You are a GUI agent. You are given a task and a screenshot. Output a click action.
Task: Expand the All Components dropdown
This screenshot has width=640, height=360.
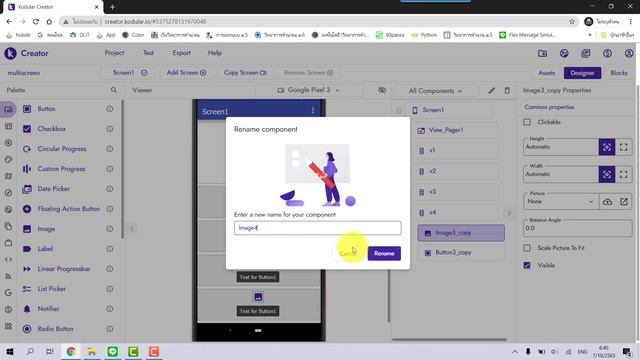(x=436, y=91)
